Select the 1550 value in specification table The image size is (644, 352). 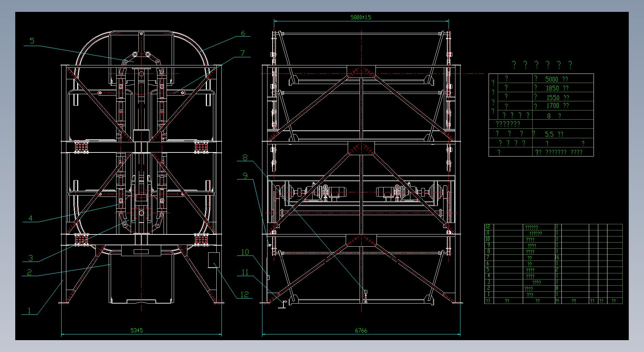click(x=553, y=98)
